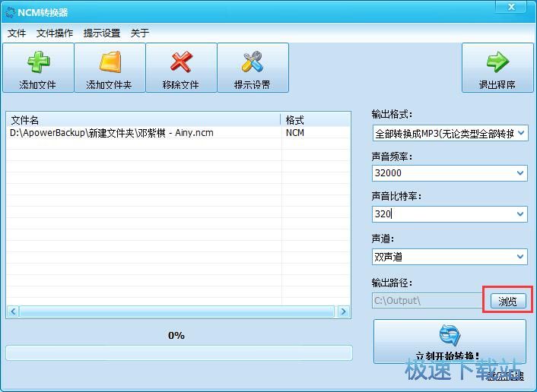This screenshot has width=537, height=392.
Task: Close the NCM converter window
Action: click(x=512, y=7)
